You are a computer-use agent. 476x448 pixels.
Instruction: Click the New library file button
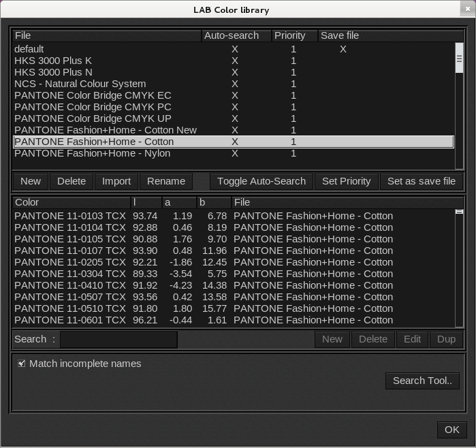click(31, 181)
